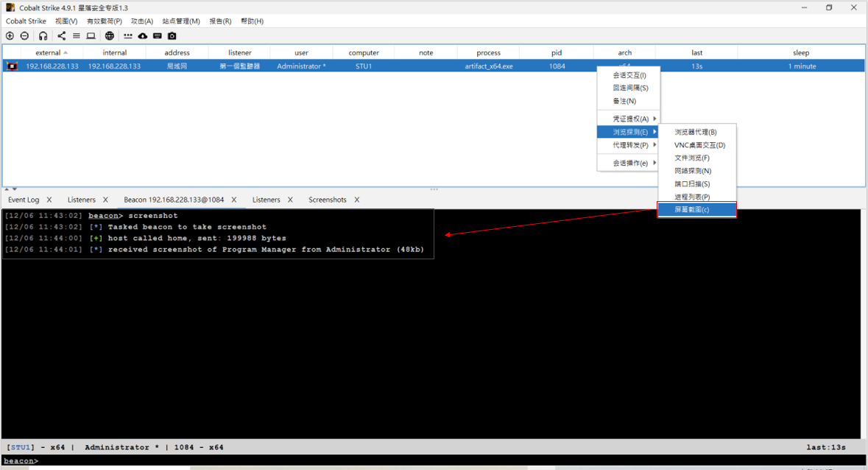The width and height of the screenshot is (868, 470).
Task: Sort by the listener column header
Action: coord(240,52)
